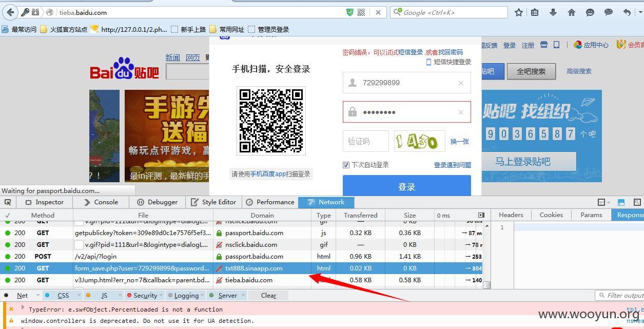The image size is (644, 329).
Task: Open the Params details tab
Action: pos(591,215)
